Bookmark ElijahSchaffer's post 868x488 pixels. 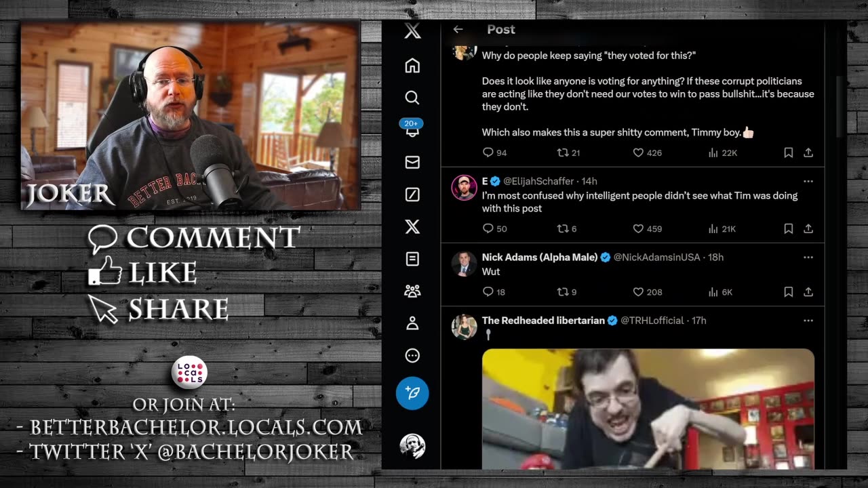point(788,229)
